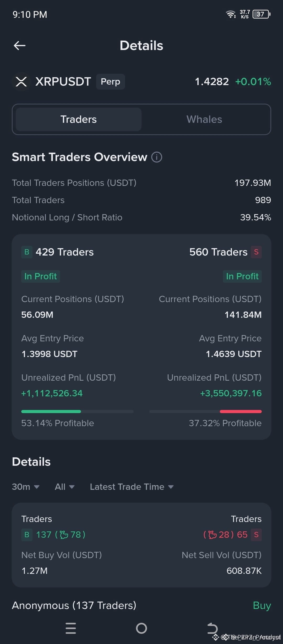Switch to the Whales tab
Image resolution: width=283 pixels, height=644 pixels.
click(204, 119)
